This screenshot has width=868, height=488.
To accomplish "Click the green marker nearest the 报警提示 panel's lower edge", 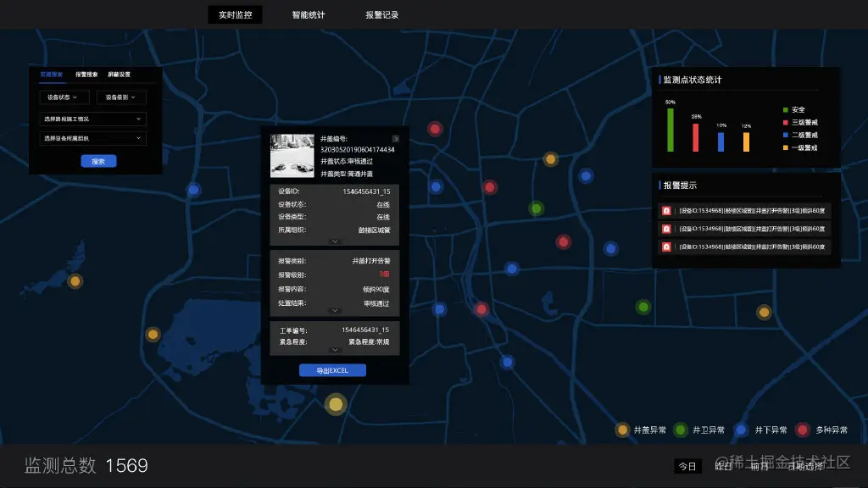I will click(x=643, y=307).
